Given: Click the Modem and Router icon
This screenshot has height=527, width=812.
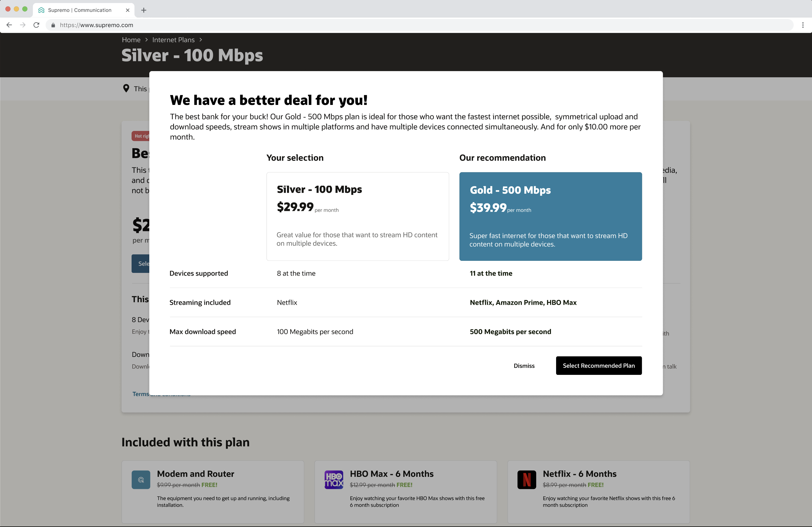Looking at the screenshot, I should (141, 480).
